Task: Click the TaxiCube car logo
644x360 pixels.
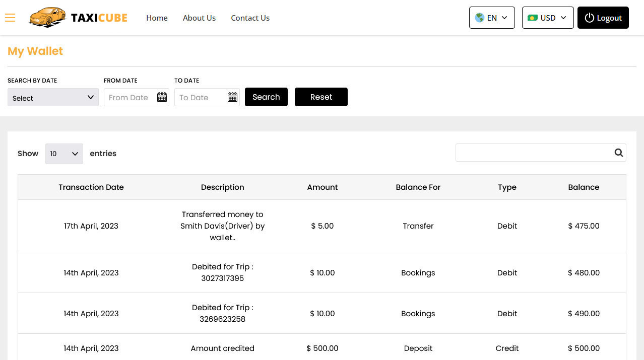Action: pos(47,17)
